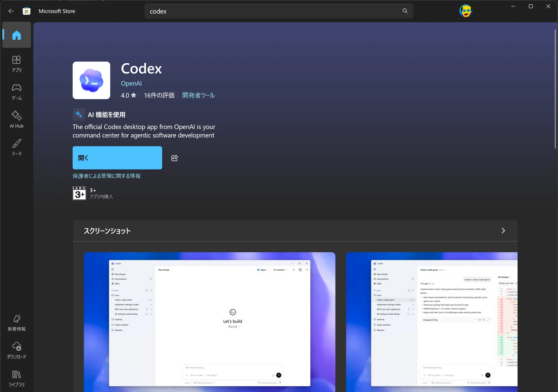The width and height of the screenshot is (558, 392).
Task: Maximize the Microsoft Store window
Action: coord(531,6)
